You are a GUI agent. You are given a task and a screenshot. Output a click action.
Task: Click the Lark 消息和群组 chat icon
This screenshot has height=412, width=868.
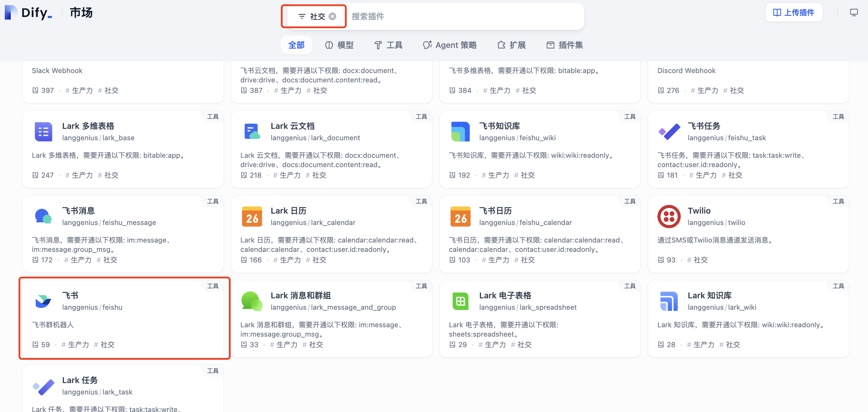(x=252, y=301)
